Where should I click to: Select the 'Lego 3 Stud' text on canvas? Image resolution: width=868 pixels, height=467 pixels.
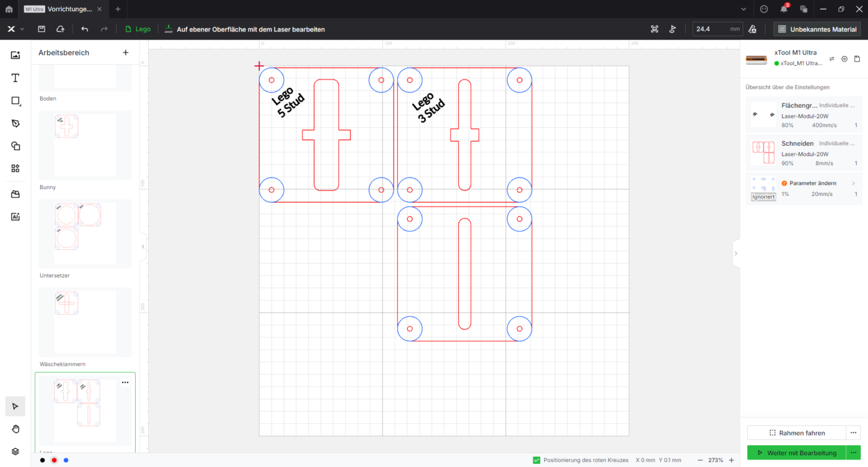click(428, 108)
